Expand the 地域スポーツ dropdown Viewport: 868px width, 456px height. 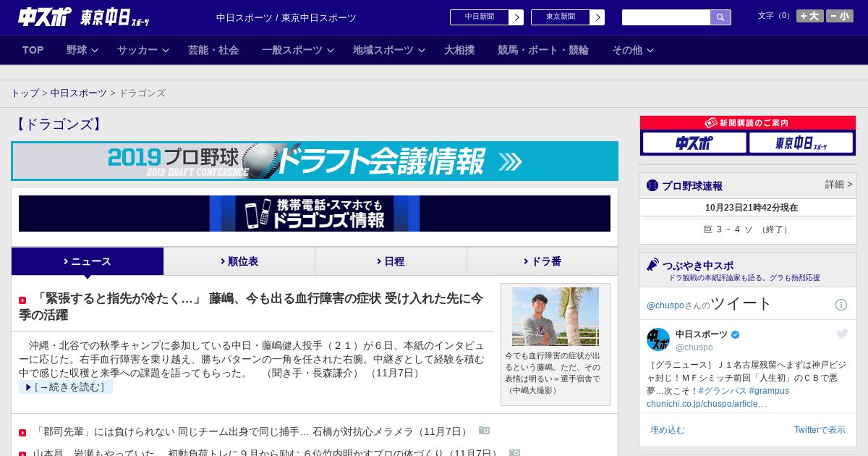389,50
